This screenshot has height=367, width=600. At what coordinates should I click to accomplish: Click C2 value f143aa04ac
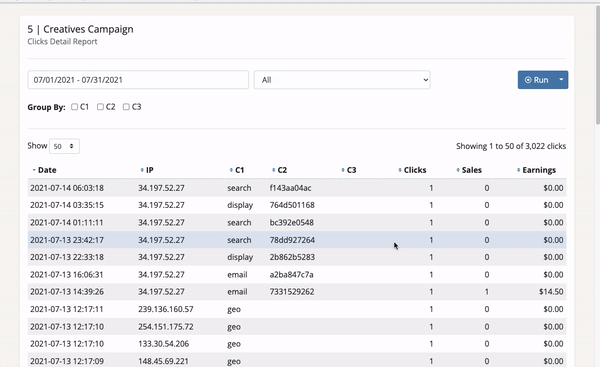pyautogui.click(x=290, y=188)
